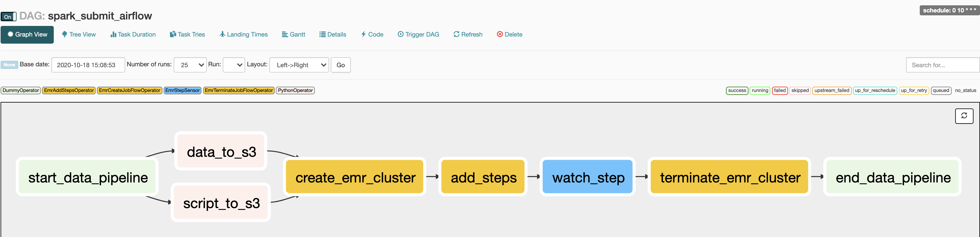
Task: Click the refresh icon in graph canvas
Action: pos(964,116)
